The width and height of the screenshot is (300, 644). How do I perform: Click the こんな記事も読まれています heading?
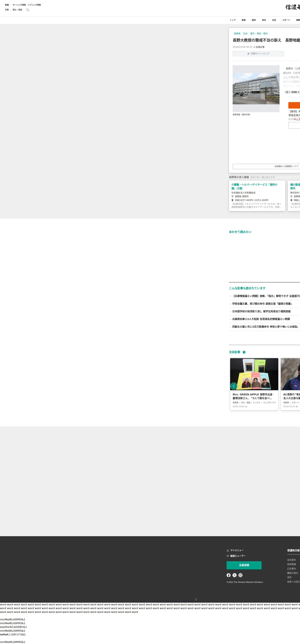click(247, 288)
